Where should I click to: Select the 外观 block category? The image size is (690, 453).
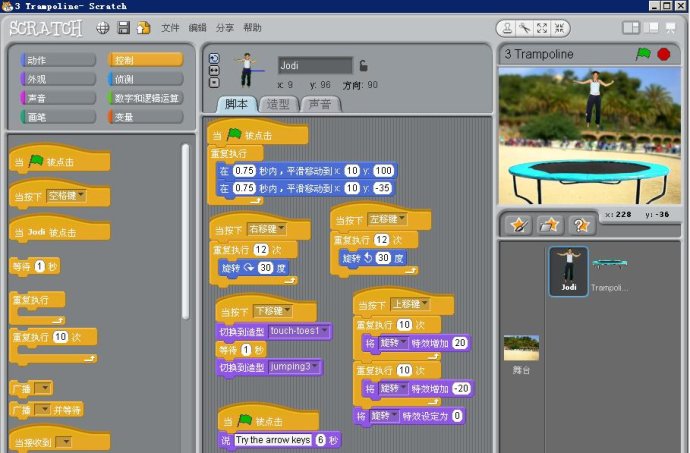[x=58, y=79]
